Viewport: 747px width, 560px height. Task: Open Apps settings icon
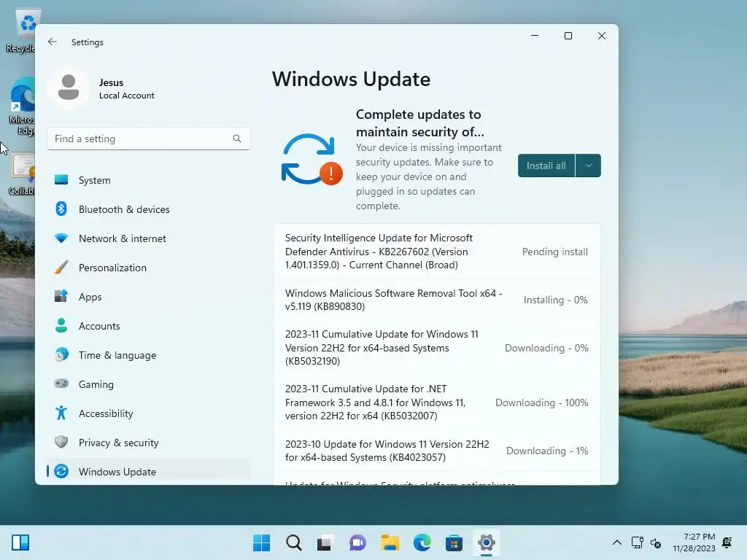pyautogui.click(x=61, y=296)
